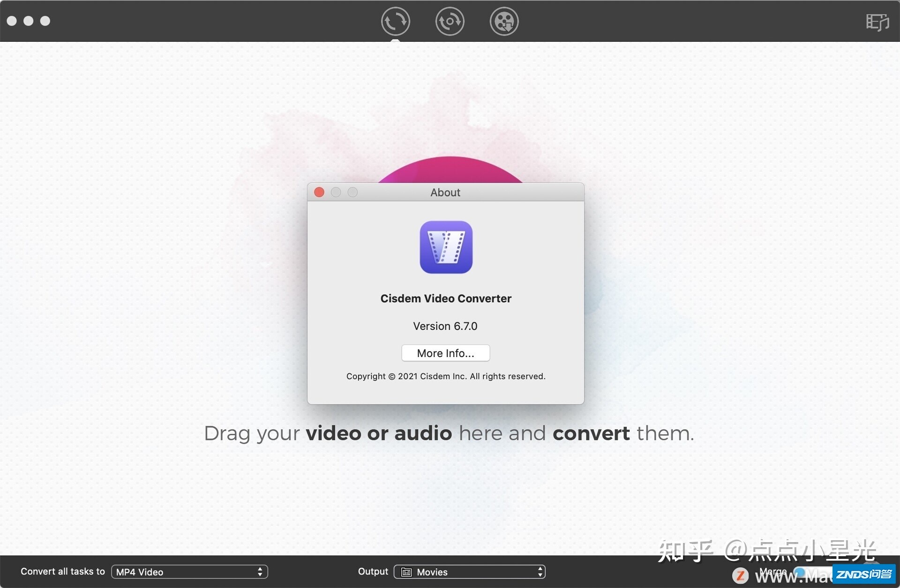Viewport: 900px width, 588px height.
Task: Open the Rip DVD tab icon
Action: 450,21
